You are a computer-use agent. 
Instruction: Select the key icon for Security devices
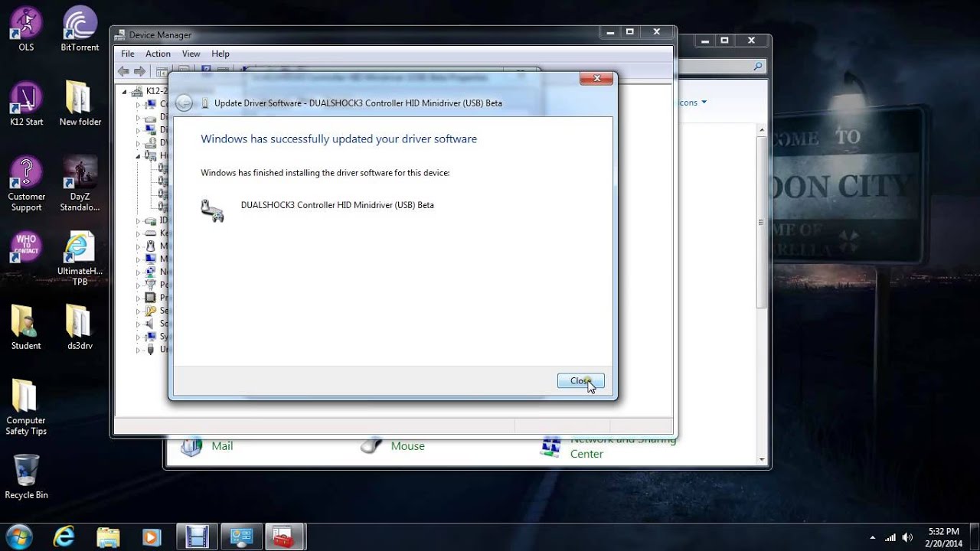[151, 311]
